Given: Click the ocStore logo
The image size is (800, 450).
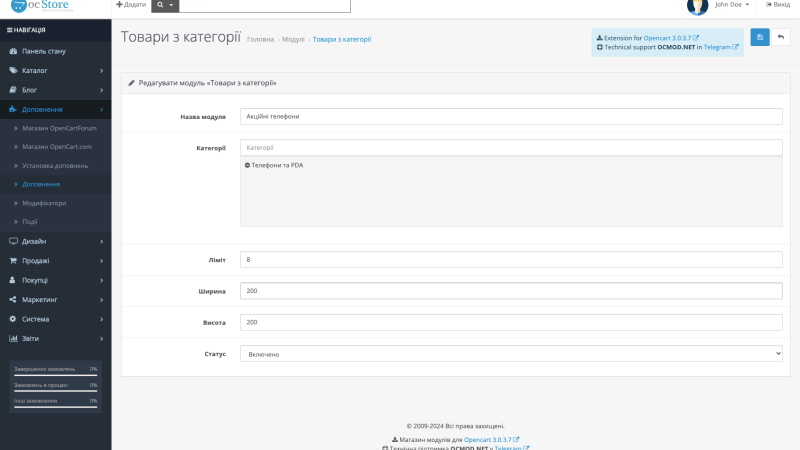Looking at the screenshot, I should (x=40, y=6).
